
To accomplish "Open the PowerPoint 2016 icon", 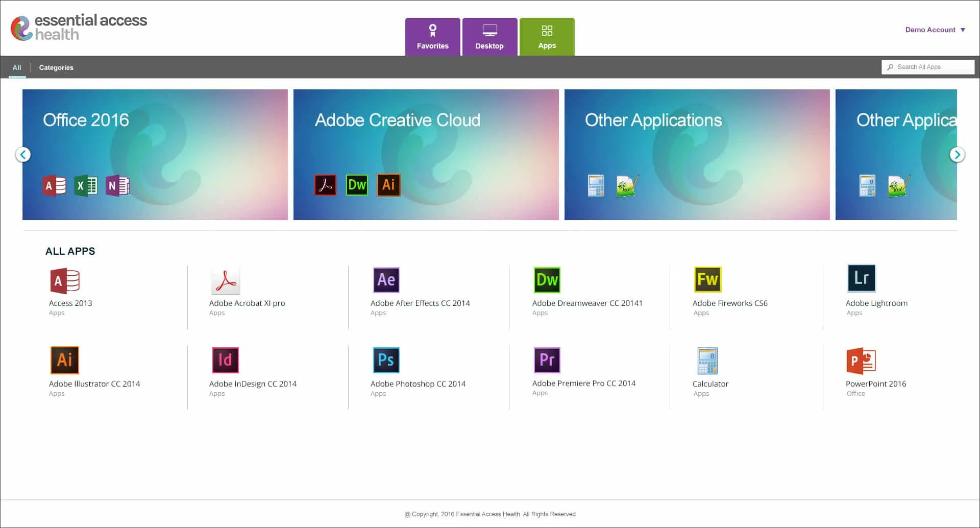I will [x=861, y=361].
